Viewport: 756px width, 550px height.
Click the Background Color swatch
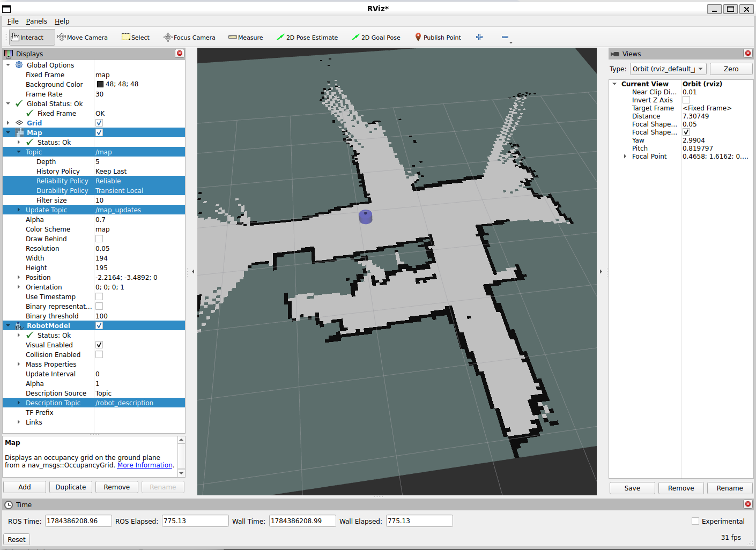[x=100, y=84]
